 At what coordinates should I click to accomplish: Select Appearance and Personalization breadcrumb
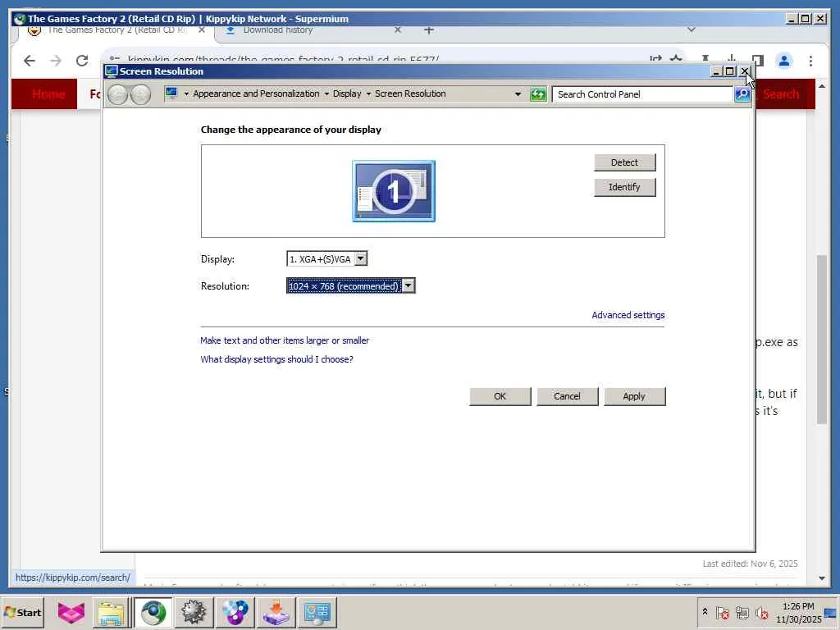click(256, 94)
